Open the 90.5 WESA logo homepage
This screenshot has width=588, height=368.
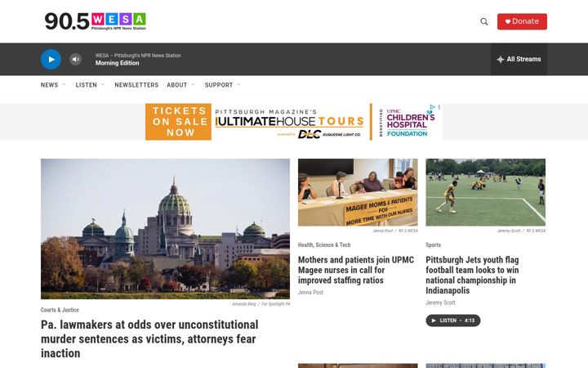96,21
